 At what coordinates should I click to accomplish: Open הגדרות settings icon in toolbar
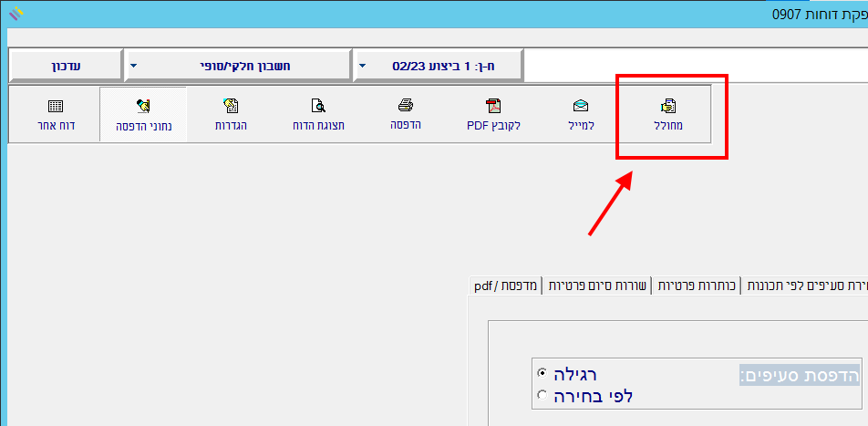coord(230,114)
